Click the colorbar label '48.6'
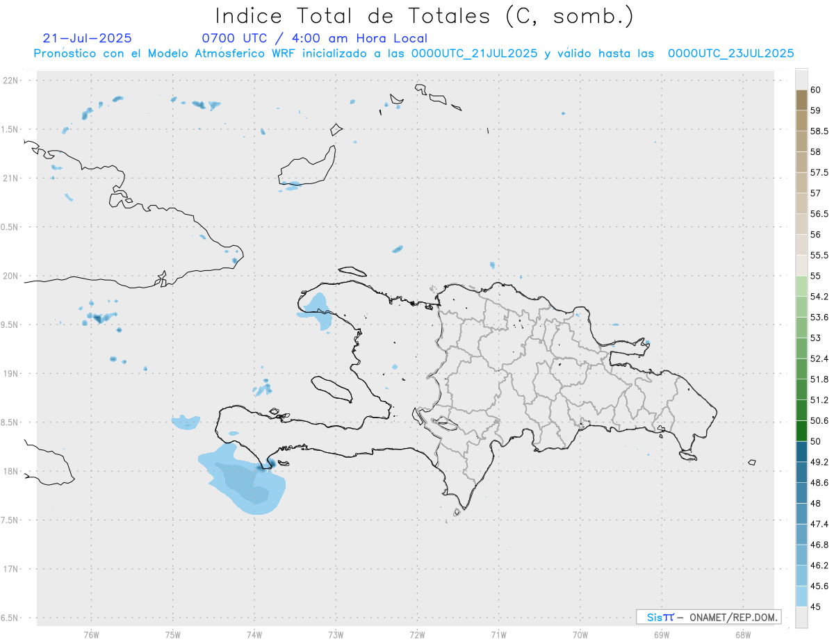This screenshot has width=834, height=644. [x=819, y=482]
